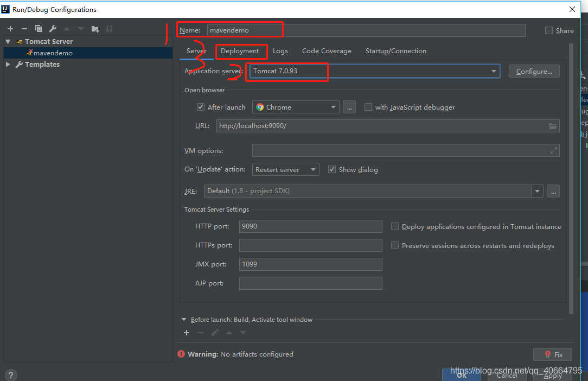The width and height of the screenshot is (588, 381).
Task: Click the wrench icon beside Templates
Action: (19, 65)
